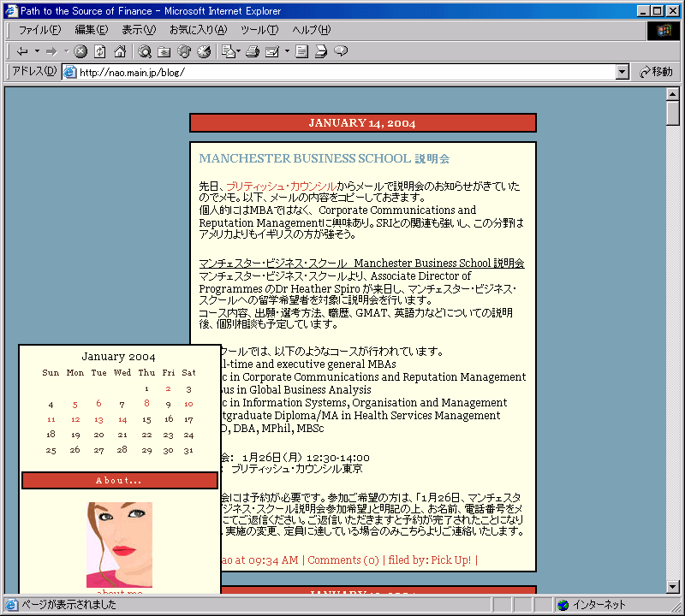Click the Internet zone globe icon
The width and height of the screenshot is (685, 616).
click(x=563, y=605)
